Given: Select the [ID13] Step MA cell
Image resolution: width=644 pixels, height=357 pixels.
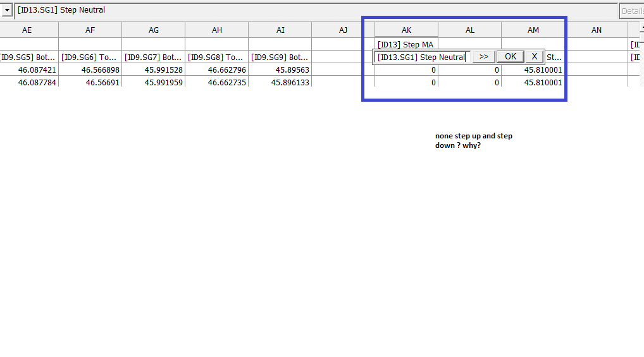Looking at the screenshot, I should pos(406,44).
